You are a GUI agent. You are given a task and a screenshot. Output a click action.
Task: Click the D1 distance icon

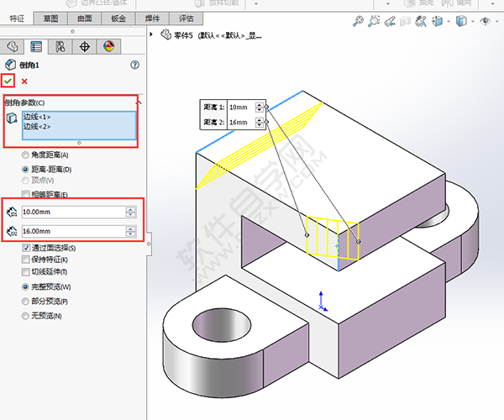[x=12, y=212]
